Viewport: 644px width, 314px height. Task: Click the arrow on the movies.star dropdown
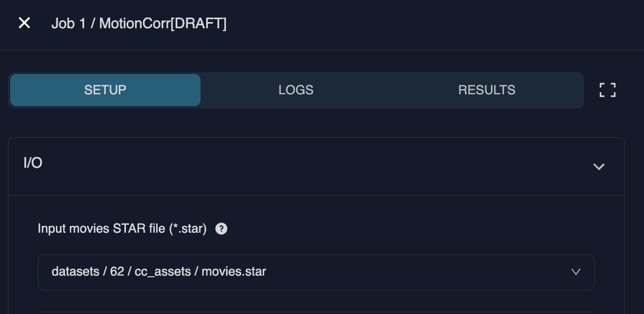click(x=576, y=272)
